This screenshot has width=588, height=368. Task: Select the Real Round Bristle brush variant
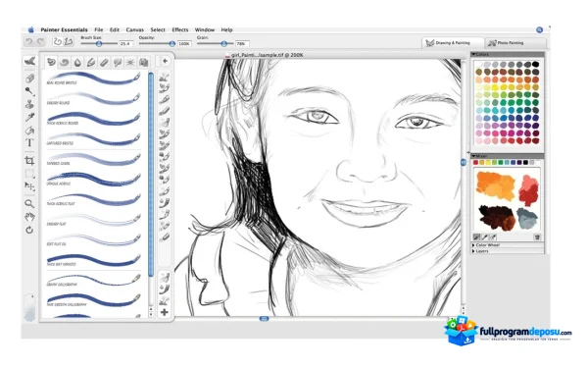(x=93, y=79)
